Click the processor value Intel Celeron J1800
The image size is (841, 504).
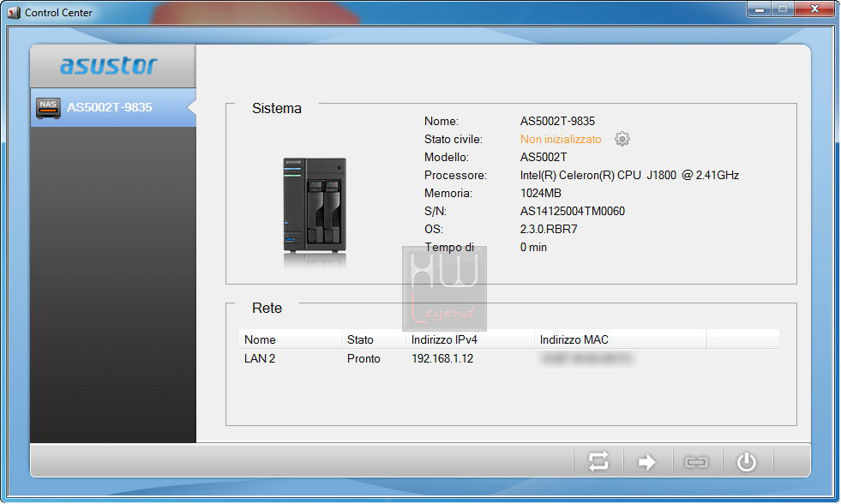(629, 176)
